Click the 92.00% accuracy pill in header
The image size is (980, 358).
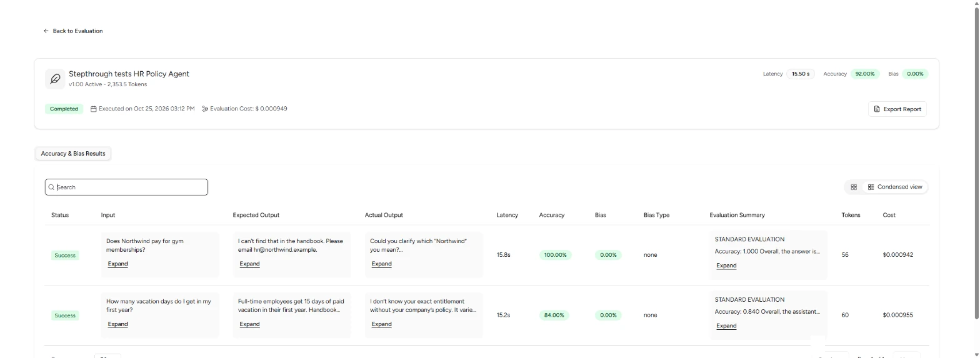(x=865, y=74)
